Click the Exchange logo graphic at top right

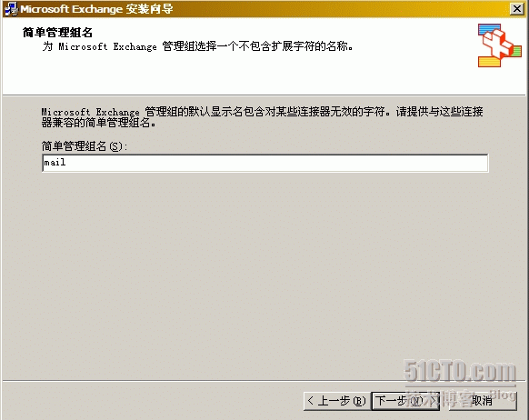click(x=499, y=45)
